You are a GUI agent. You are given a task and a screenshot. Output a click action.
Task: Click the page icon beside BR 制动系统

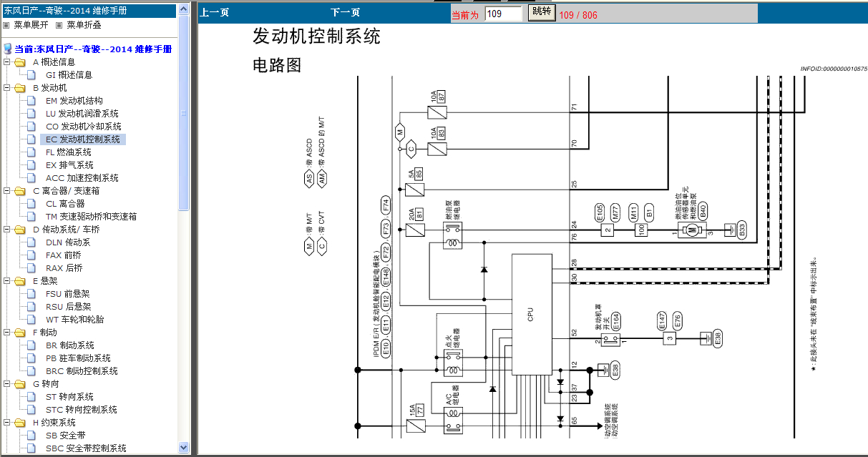[x=31, y=345]
